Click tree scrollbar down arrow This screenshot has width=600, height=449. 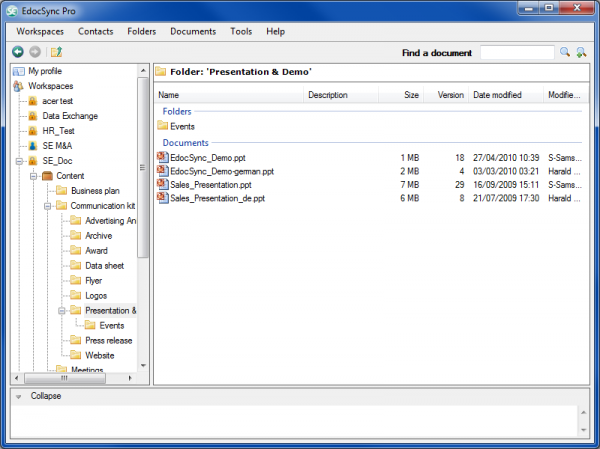(143, 366)
